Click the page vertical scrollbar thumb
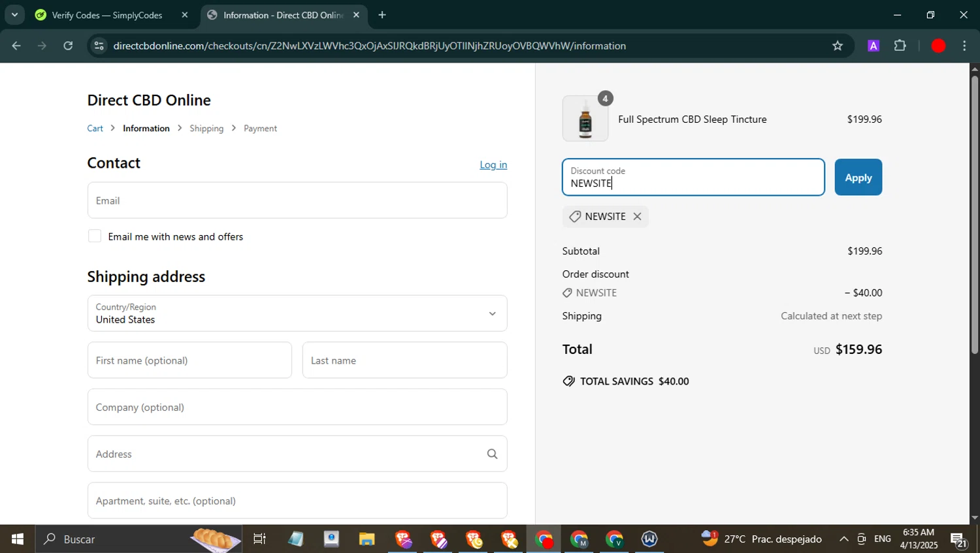The width and height of the screenshot is (980, 553). point(974,215)
